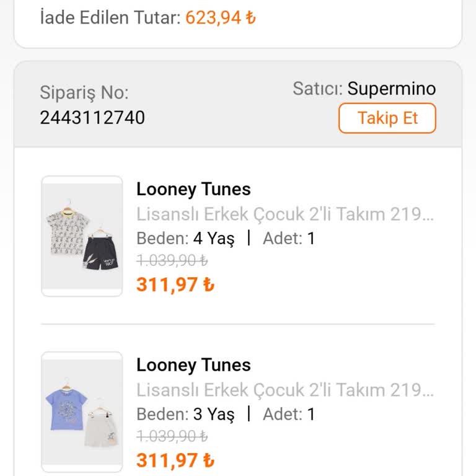The image size is (476, 476).
Task: Select order number 2443112740
Action: 92,117
